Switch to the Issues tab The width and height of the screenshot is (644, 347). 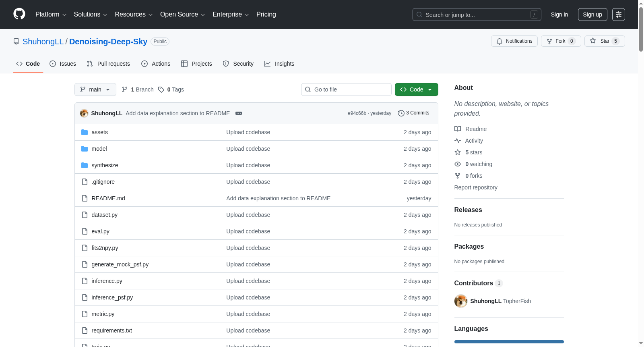click(x=63, y=64)
